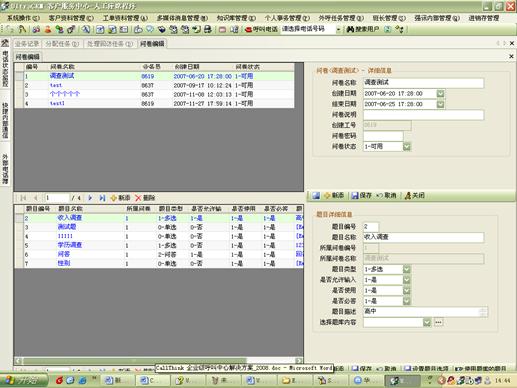517x388 pixels.
Task: Click the 搜索用户 binoculars search button
Action: tap(362, 29)
